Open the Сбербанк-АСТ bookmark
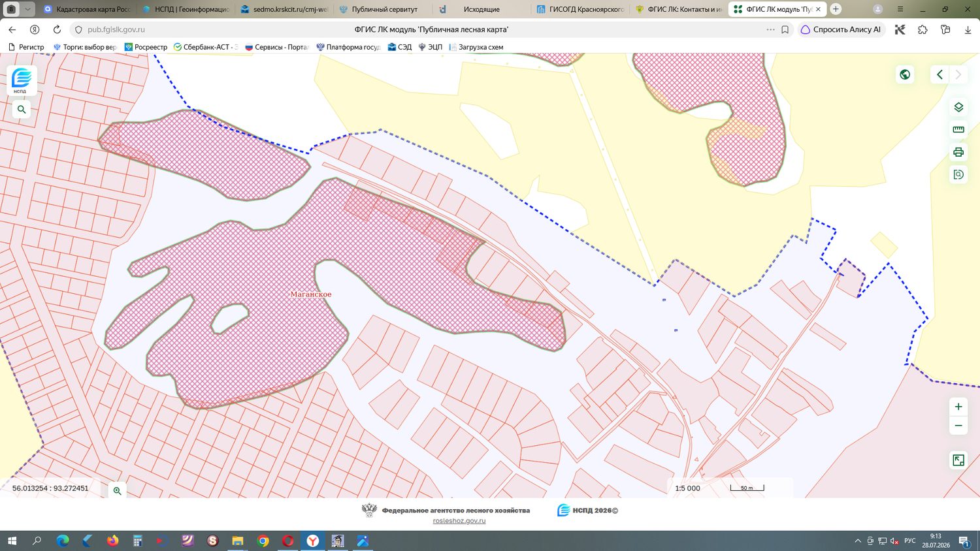980x551 pixels. tap(204, 47)
